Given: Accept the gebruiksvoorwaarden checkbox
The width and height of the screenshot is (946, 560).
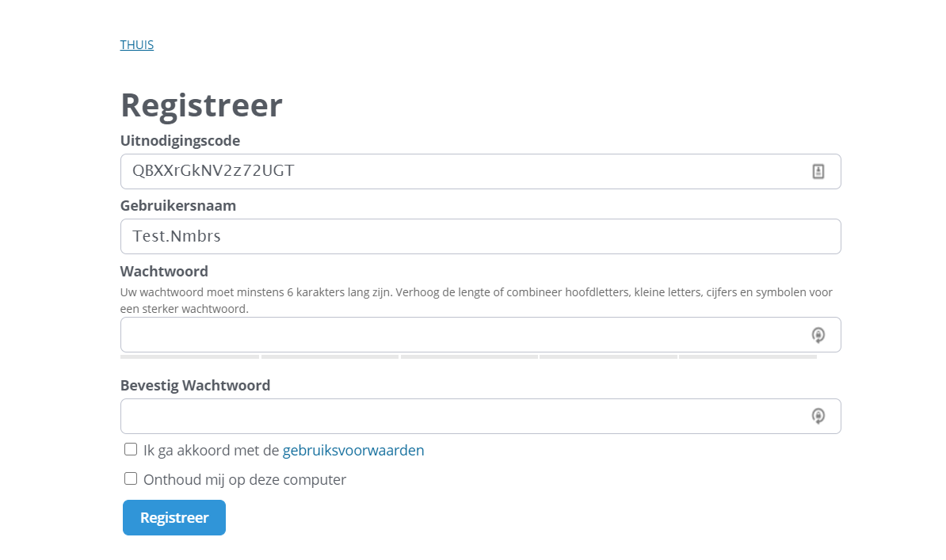Looking at the screenshot, I should pyautogui.click(x=131, y=450).
